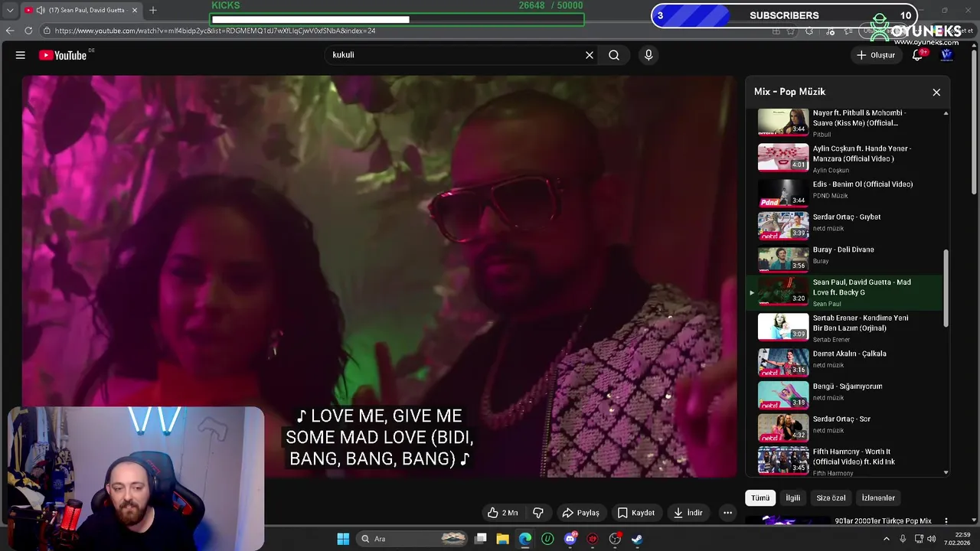Play Serdar Ortaç - Sor from playlist
Screen dimensions: 980x551
844,427
